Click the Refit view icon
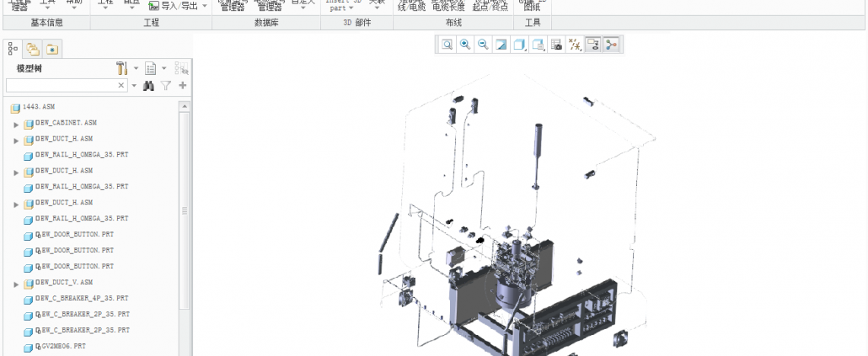 [447, 45]
